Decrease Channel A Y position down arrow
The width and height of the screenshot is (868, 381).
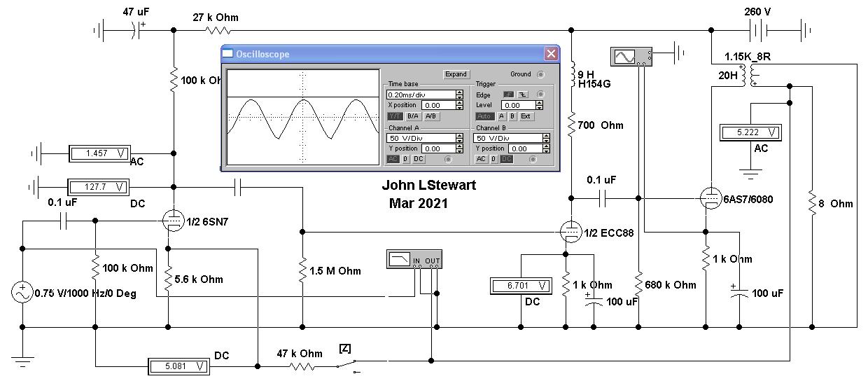click(459, 151)
